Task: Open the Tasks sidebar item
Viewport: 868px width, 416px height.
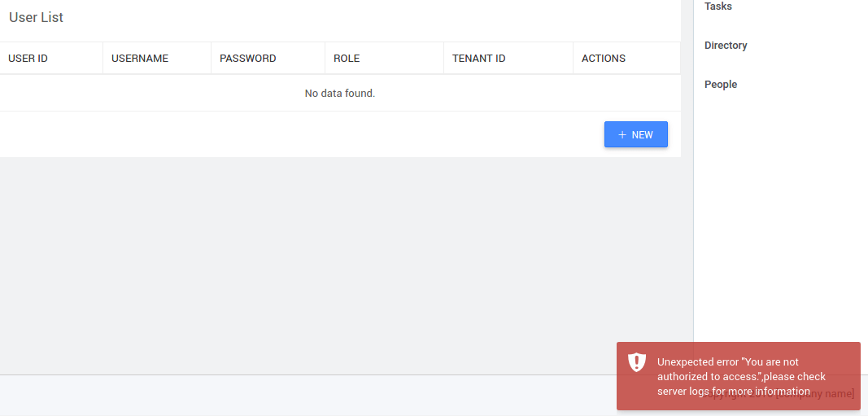Action: 718,7
